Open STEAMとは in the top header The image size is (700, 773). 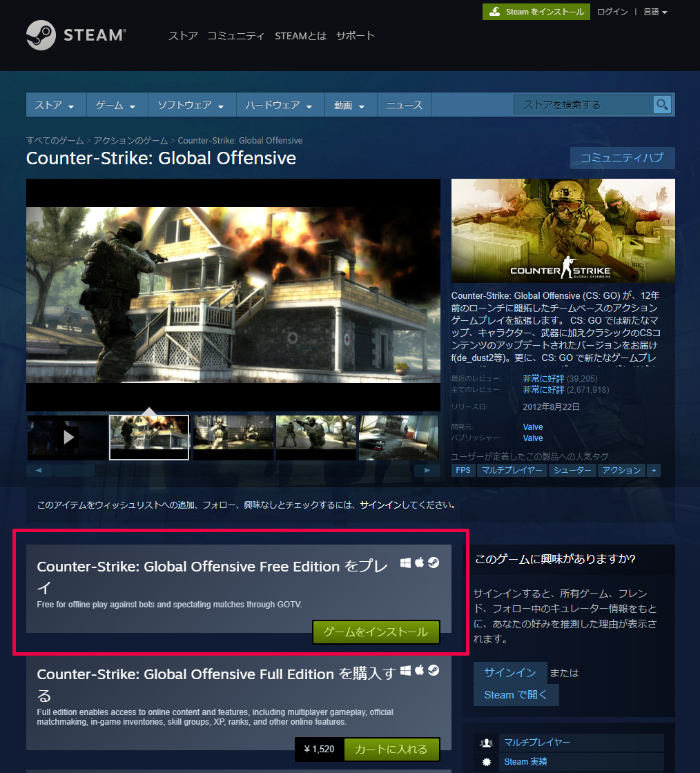[x=301, y=35]
